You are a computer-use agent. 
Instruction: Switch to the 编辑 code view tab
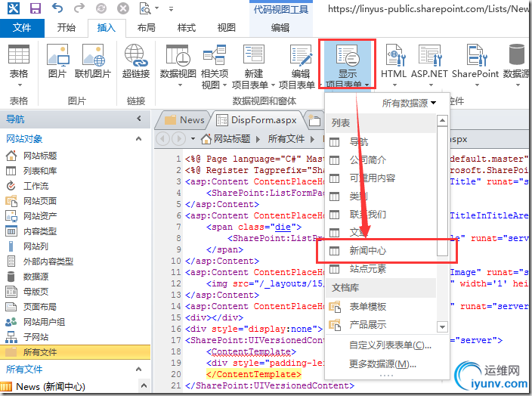tap(280, 27)
